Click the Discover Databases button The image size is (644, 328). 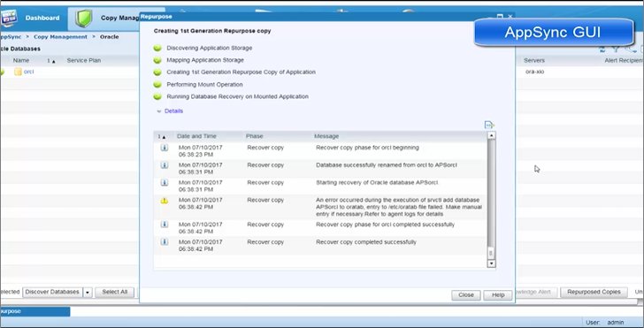52,292
